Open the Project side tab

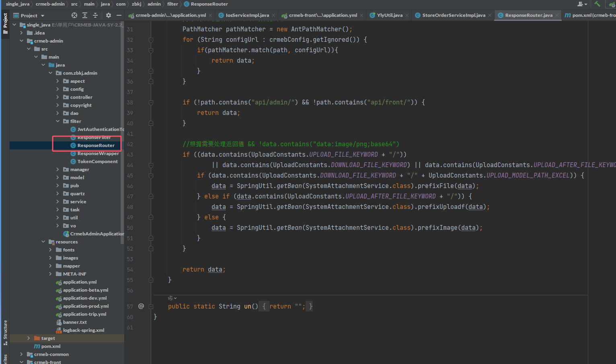5,23
